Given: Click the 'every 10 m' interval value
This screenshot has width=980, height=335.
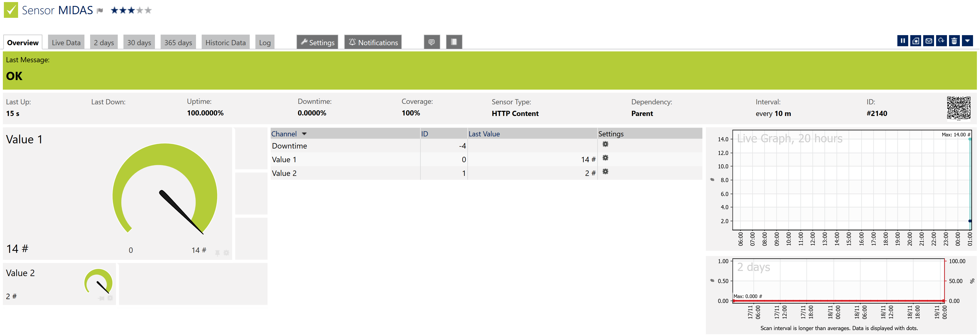Looking at the screenshot, I should coord(773,113).
